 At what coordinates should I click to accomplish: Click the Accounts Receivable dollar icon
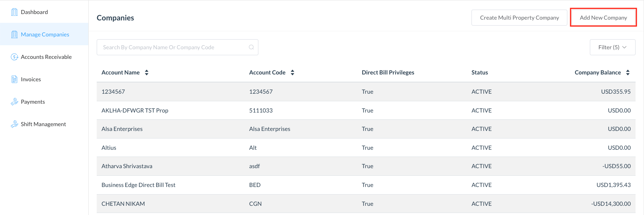coord(14,57)
